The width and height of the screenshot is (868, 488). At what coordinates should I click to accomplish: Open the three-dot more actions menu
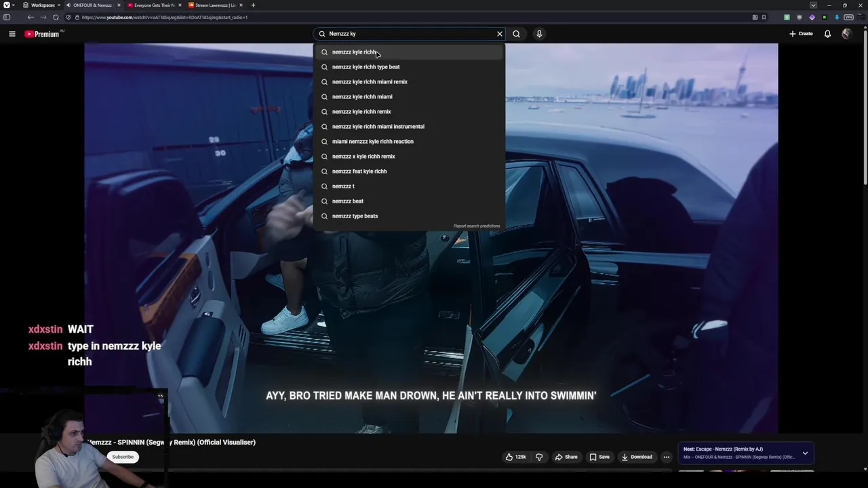(x=666, y=457)
